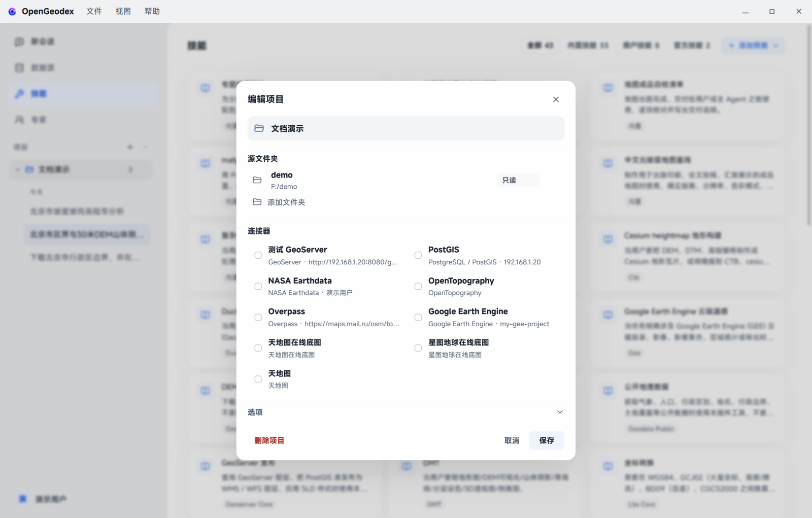Viewport: 812px width, 518px height.
Task: Click the main window vertical scrollbar
Action: (x=809, y=124)
